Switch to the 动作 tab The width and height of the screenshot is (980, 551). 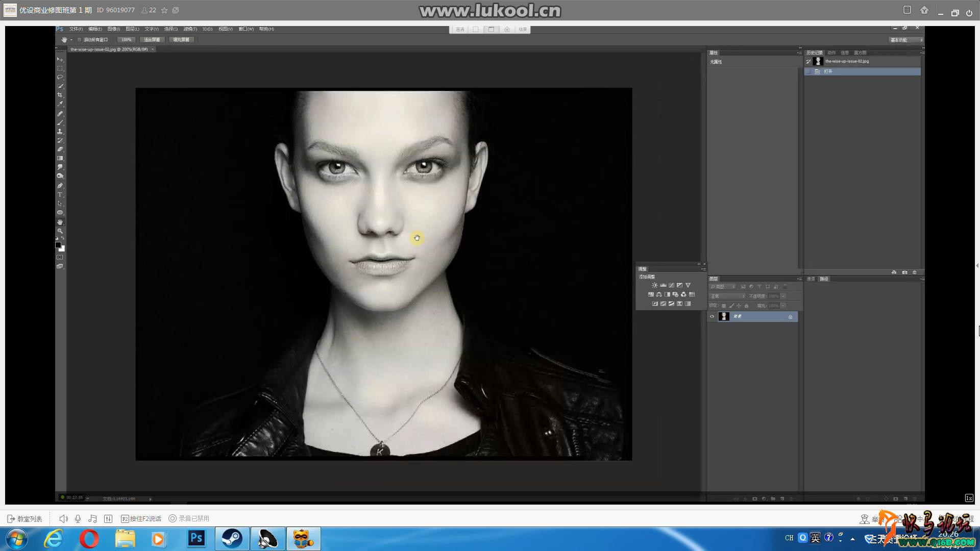click(x=831, y=53)
